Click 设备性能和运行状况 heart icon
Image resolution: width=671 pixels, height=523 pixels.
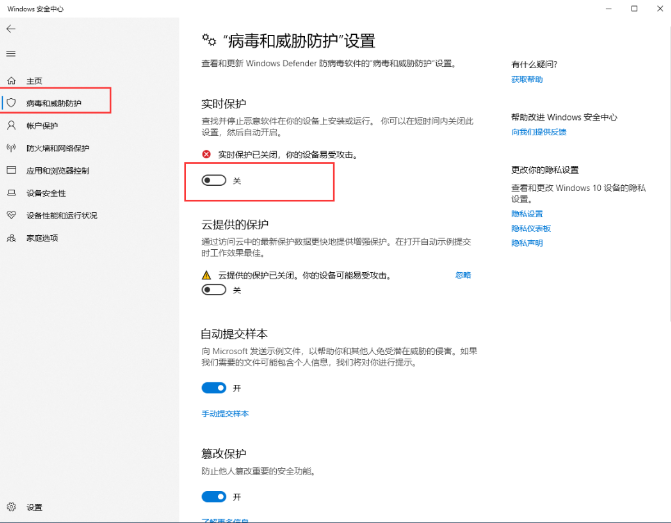click(x=12, y=215)
